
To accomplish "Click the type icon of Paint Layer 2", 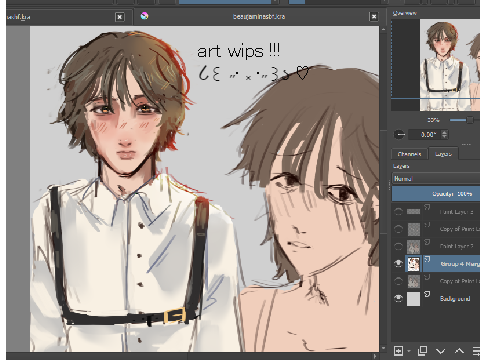I will (x=427, y=242).
